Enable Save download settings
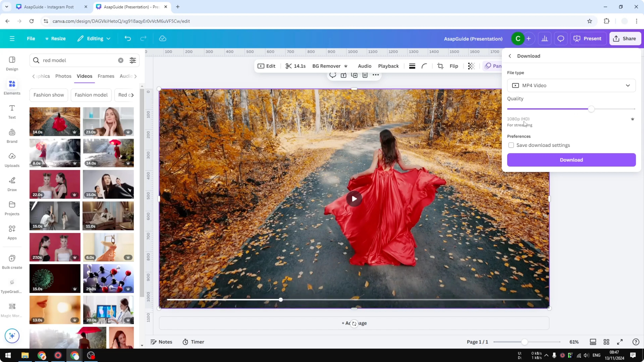The width and height of the screenshot is (644, 362). (x=511, y=145)
